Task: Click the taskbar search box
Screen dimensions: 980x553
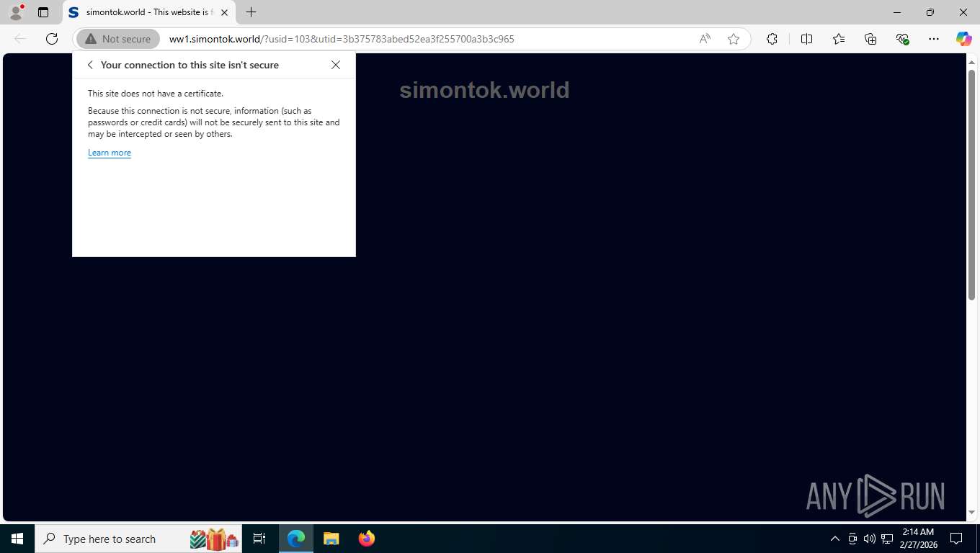Action: [139, 539]
